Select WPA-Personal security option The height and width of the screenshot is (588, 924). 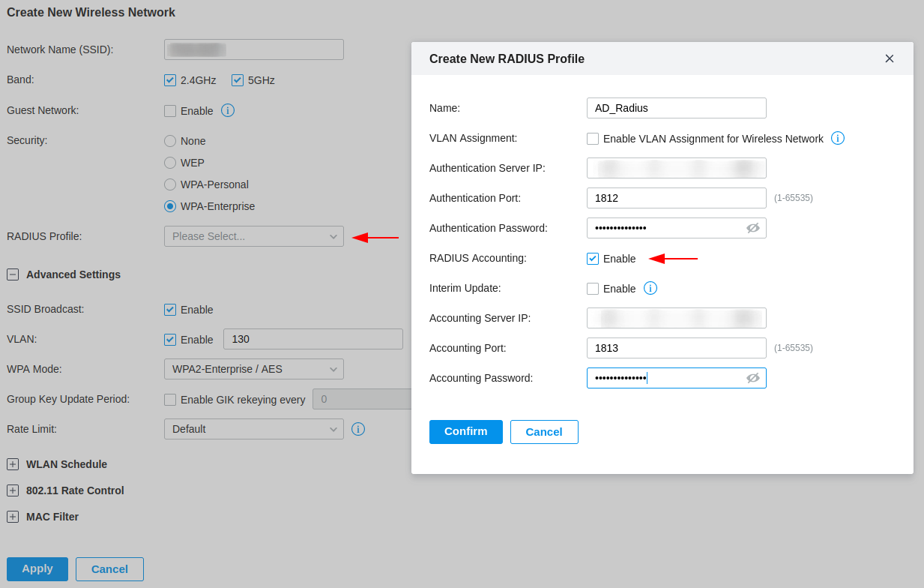pyautogui.click(x=170, y=184)
